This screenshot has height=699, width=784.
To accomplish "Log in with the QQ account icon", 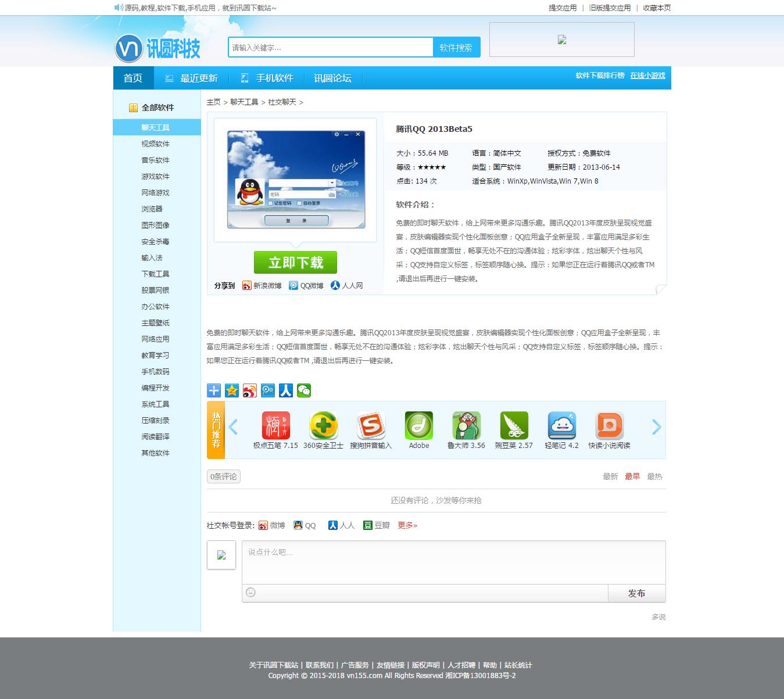I will 298,525.
